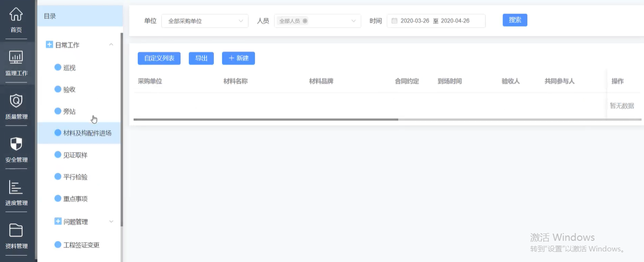Open 资料管理 folder icon in sidebar
Screen dimensions: 644x262
pyautogui.click(x=16, y=230)
